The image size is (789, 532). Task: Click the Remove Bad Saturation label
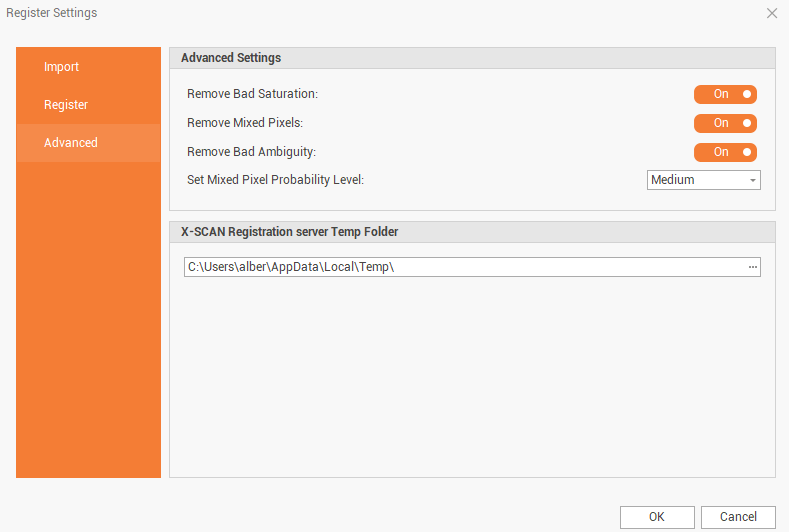[x=252, y=94]
